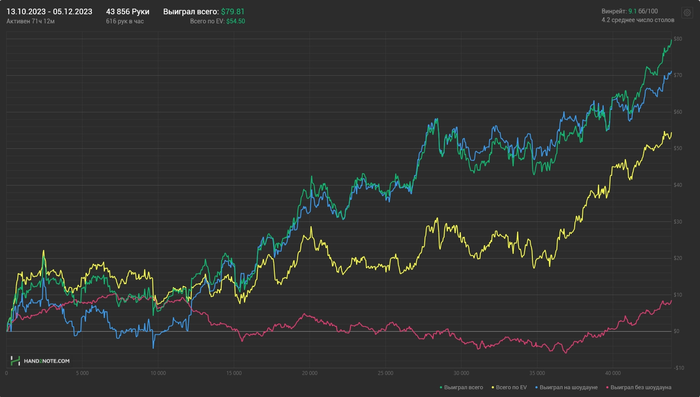Click the $10 label on the Y axis
This screenshot has height=397, width=700.
[x=678, y=295]
